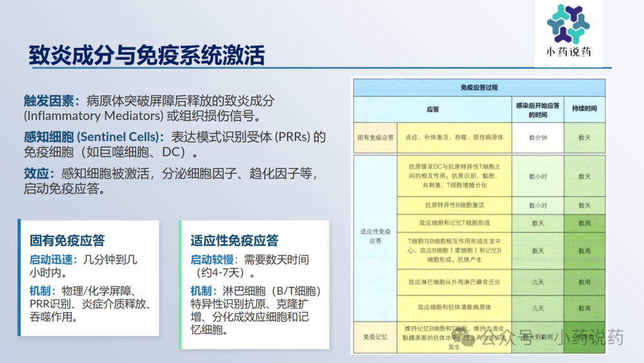Click the "抗原特异性B细胞激活" cell
Image resolution: width=644 pixels, height=363 pixels.
click(x=454, y=205)
